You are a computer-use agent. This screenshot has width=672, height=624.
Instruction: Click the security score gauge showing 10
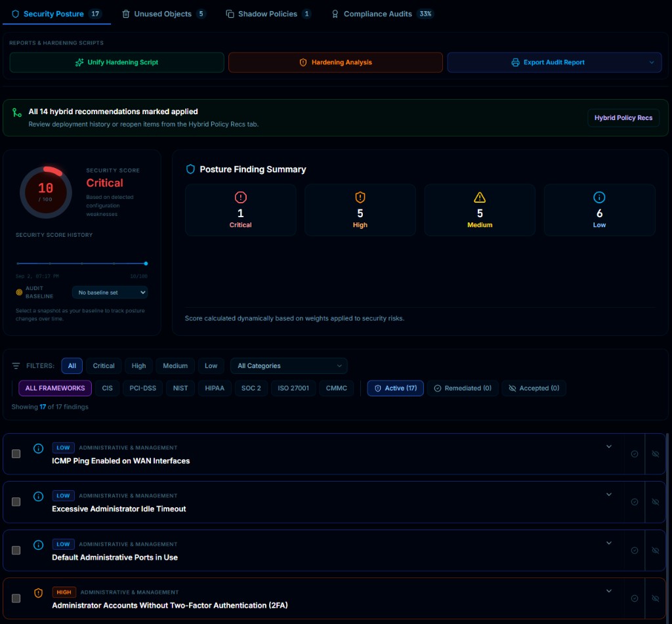tap(46, 192)
